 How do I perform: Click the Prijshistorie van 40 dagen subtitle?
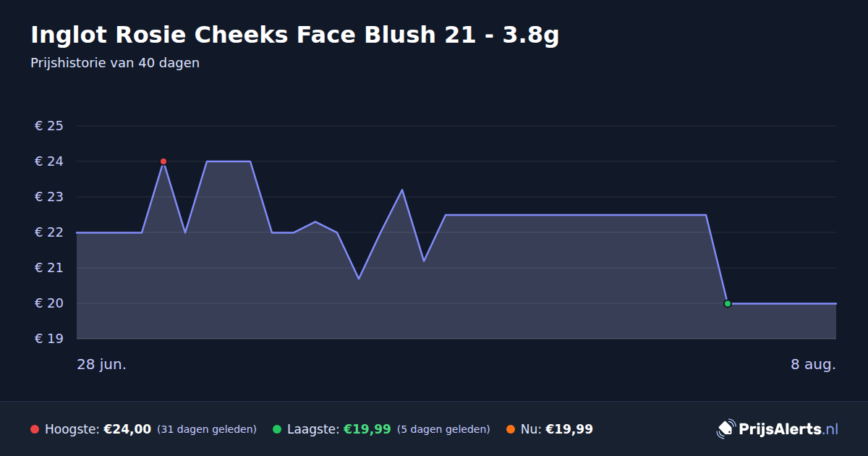(115, 63)
